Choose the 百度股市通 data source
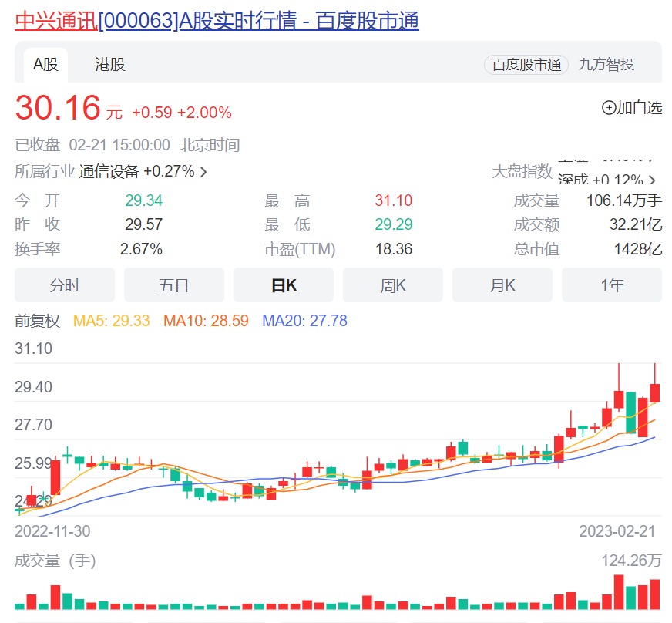Image resolution: width=672 pixels, height=623 pixels. (526, 65)
